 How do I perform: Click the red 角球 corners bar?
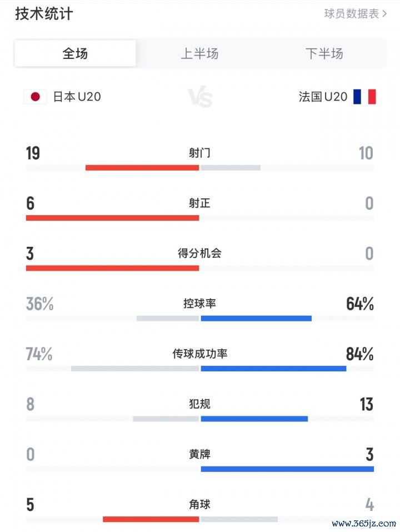(151, 519)
